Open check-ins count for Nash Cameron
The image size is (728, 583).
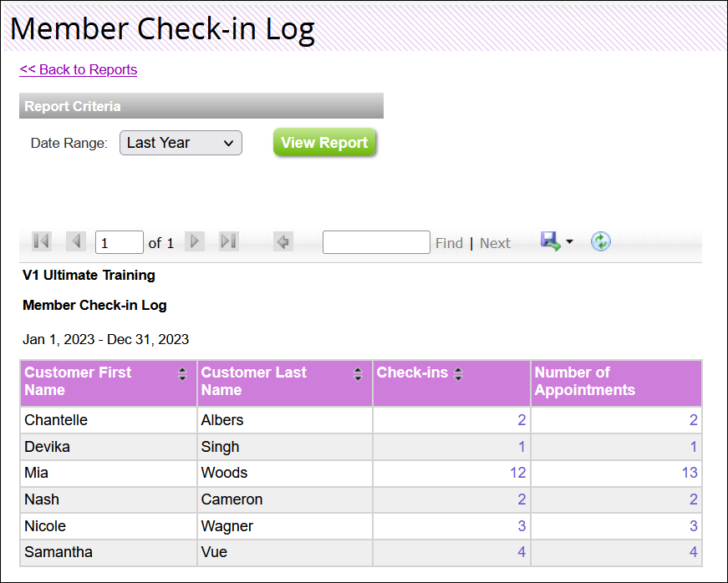[522, 499]
